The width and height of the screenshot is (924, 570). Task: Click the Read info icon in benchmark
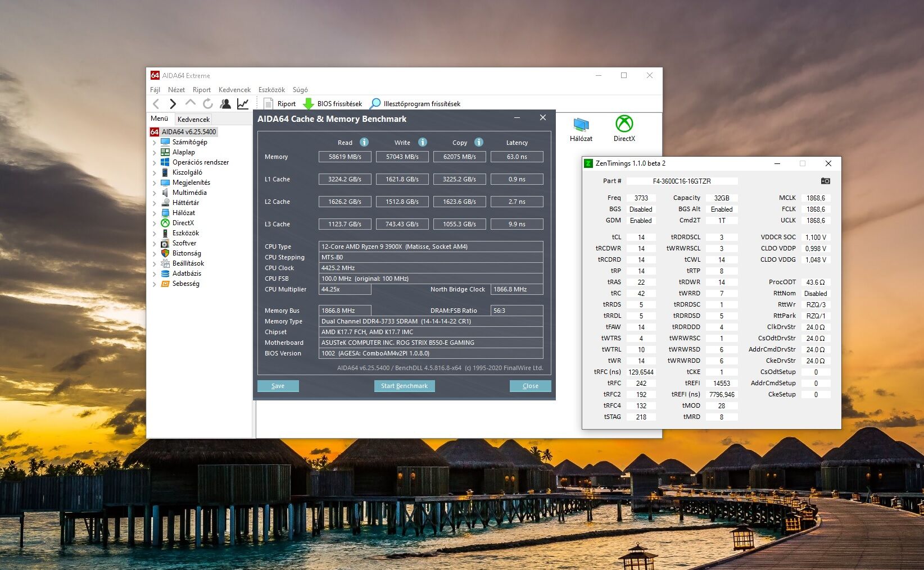point(364,142)
